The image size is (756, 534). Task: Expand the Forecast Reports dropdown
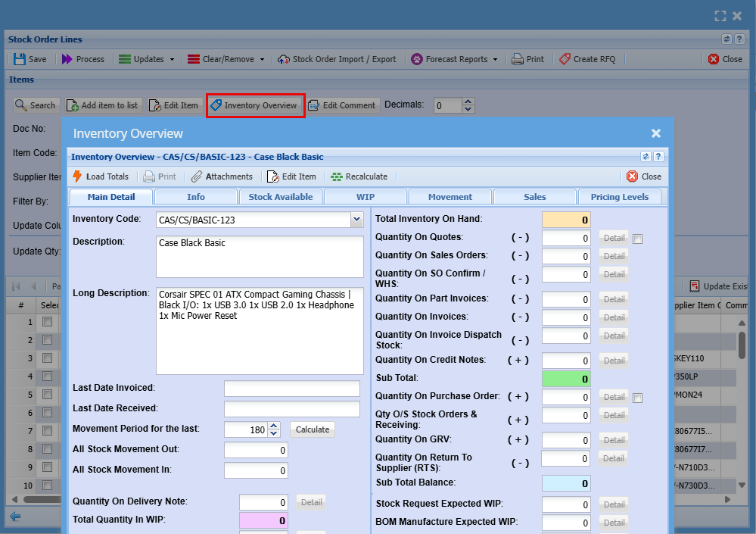[495, 59]
